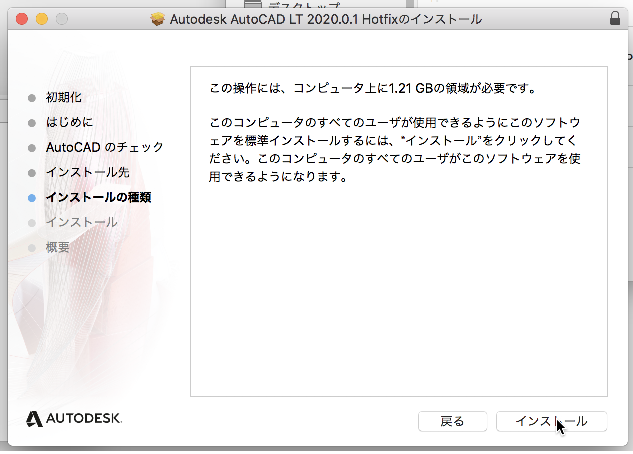Select the インストール先 step
The height and width of the screenshot is (454, 633).
pos(88,172)
